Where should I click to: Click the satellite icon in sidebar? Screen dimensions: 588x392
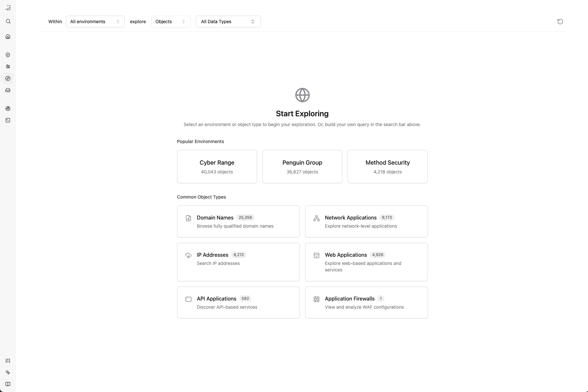pyautogui.click(x=8, y=67)
